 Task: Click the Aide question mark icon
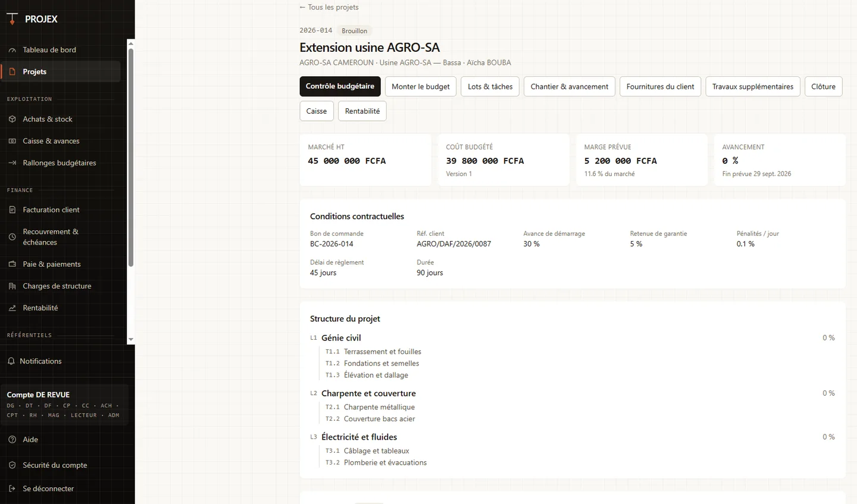coord(12,440)
